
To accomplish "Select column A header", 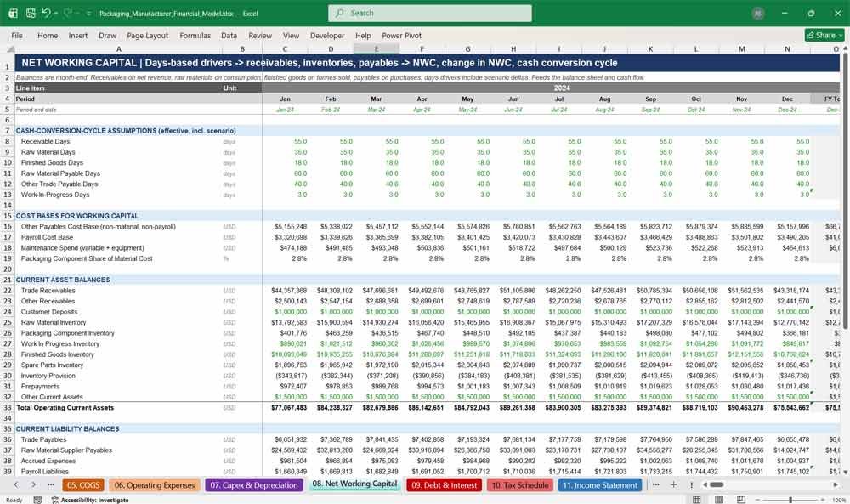I will coord(119,49).
